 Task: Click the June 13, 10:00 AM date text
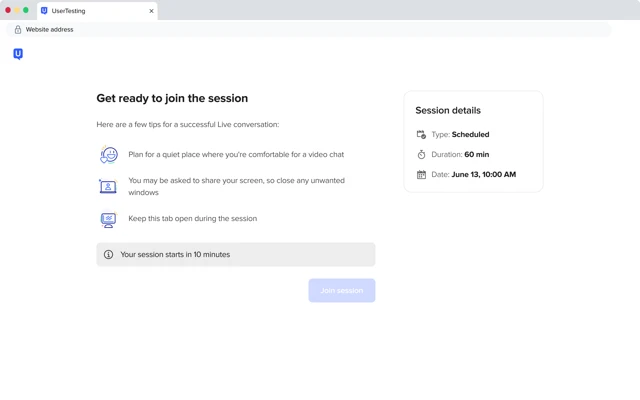[484, 175]
